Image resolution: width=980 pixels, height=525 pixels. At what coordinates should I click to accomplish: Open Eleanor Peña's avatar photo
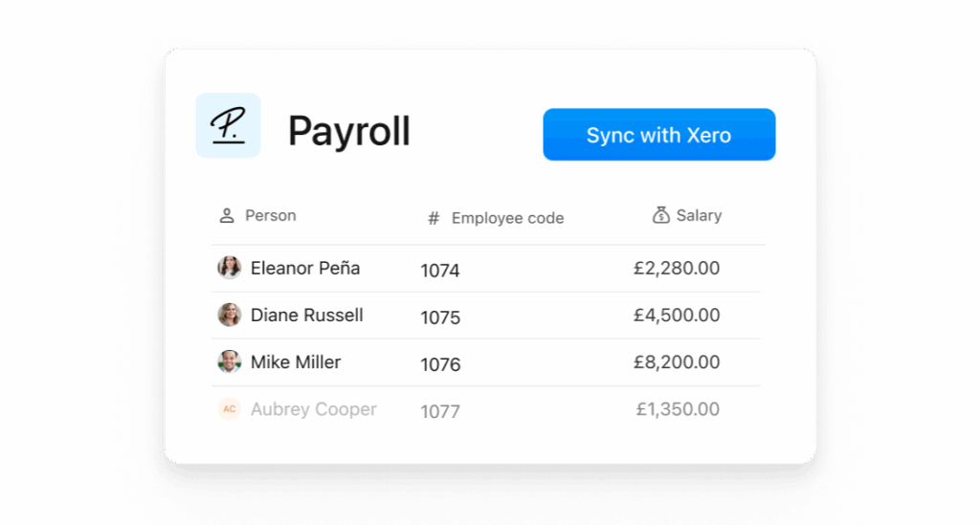coord(230,268)
